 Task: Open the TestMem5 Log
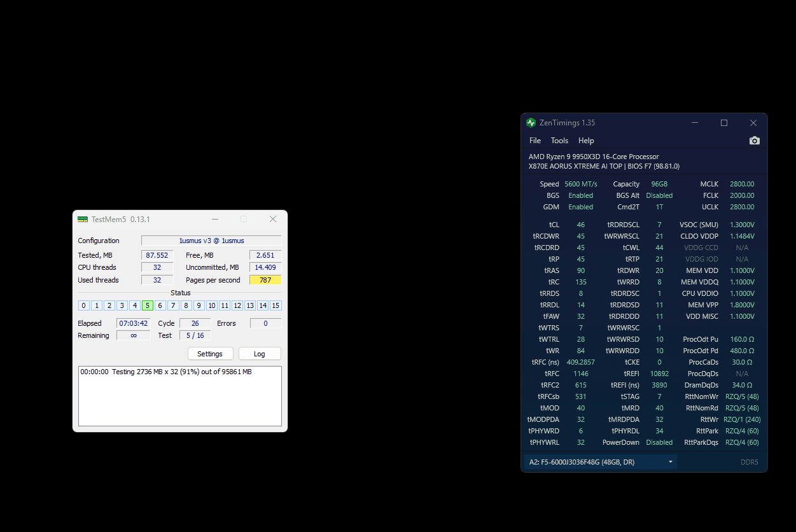click(x=259, y=354)
